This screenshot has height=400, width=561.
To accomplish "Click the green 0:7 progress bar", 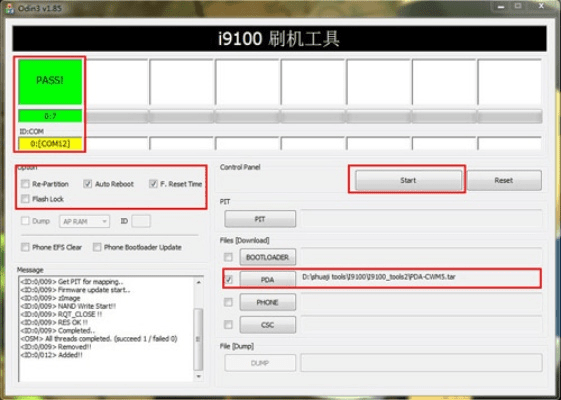I will click(x=50, y=116).
